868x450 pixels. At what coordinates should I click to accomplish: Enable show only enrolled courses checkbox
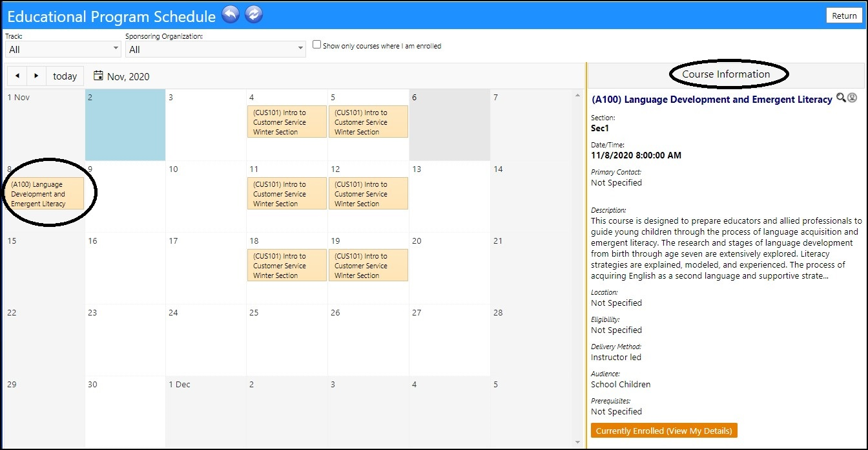click(x=316, y=45)
